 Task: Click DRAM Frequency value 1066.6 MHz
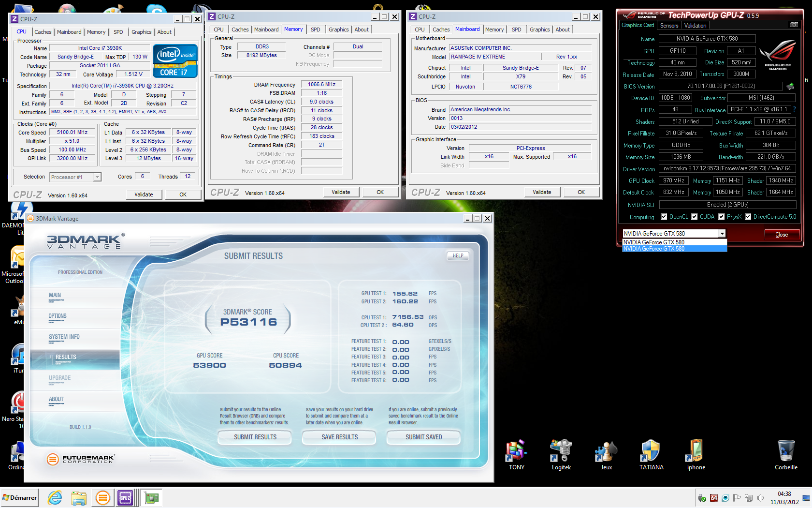(321, 85)
